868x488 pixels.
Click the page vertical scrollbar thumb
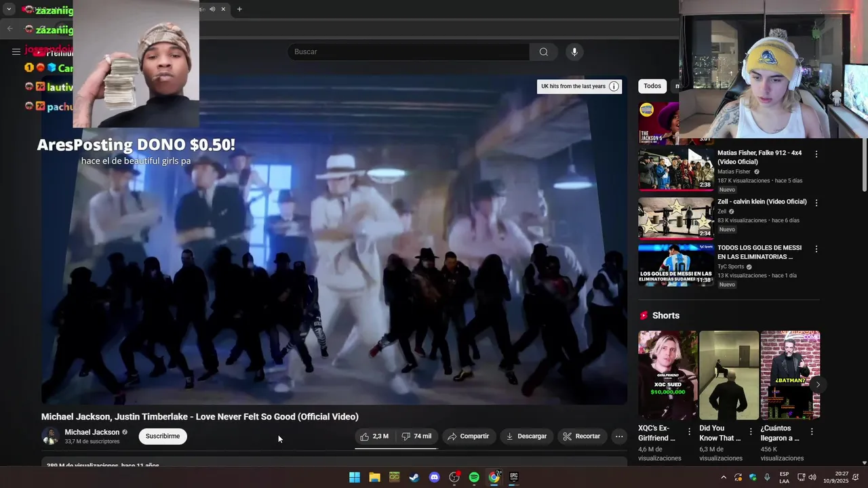point(864,166)
